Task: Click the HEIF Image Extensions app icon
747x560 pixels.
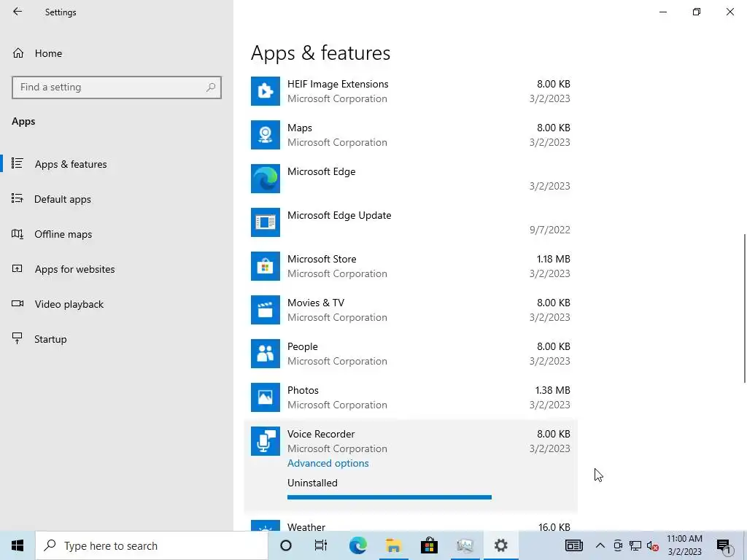Action: coord(266,91)
